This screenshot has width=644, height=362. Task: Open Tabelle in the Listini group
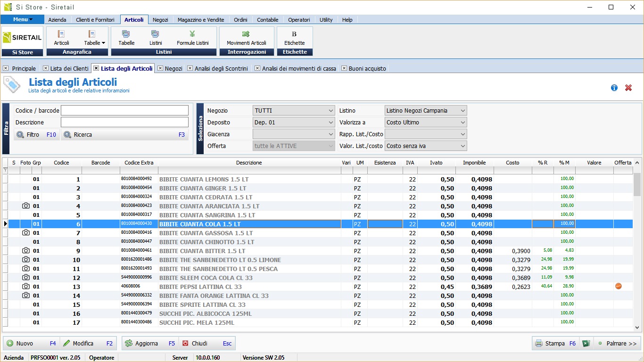[x=126, y=38]
